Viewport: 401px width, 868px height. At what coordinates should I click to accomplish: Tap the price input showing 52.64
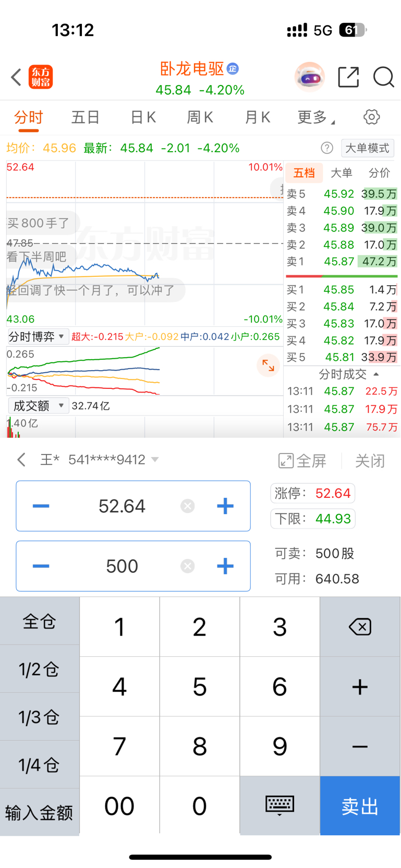point(133,506)
